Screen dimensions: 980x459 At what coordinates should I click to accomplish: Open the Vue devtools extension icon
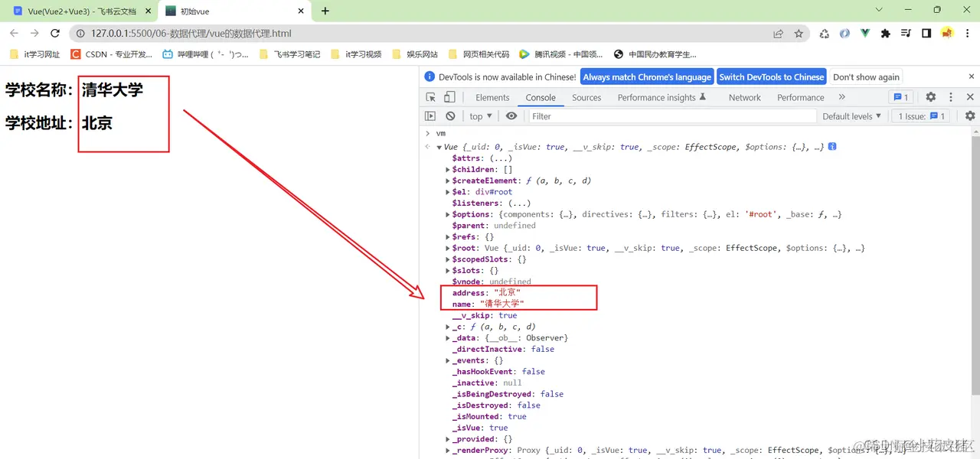point(865,34)
